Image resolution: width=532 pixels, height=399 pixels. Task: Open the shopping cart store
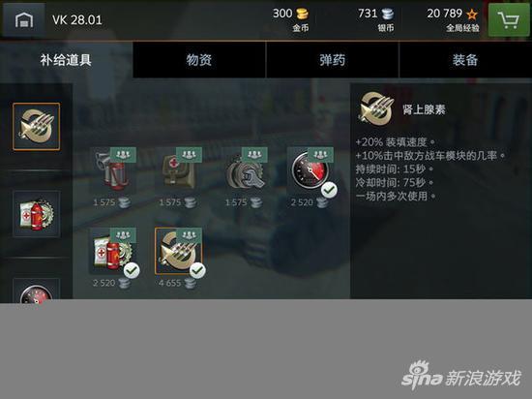pos(508,20)
